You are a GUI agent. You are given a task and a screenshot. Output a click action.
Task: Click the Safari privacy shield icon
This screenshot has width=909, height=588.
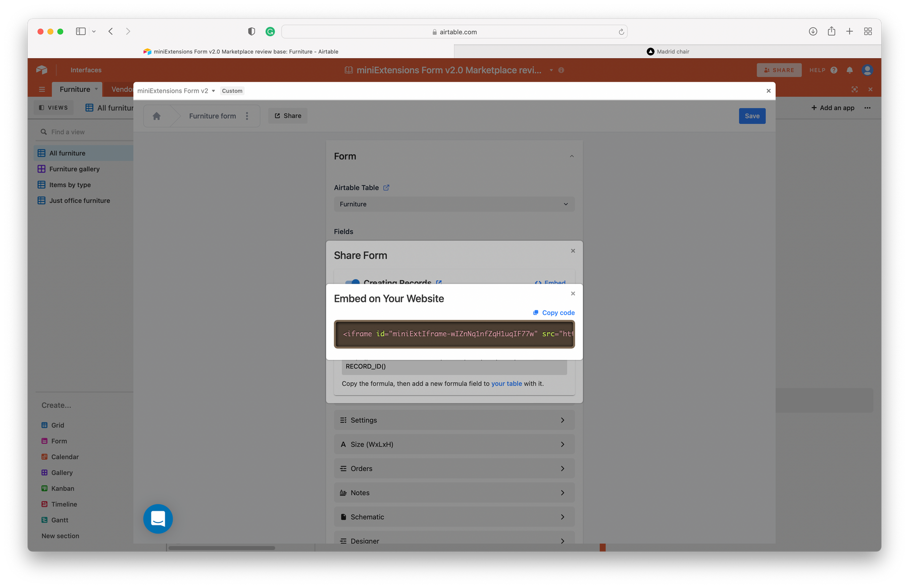coord(251,31)
